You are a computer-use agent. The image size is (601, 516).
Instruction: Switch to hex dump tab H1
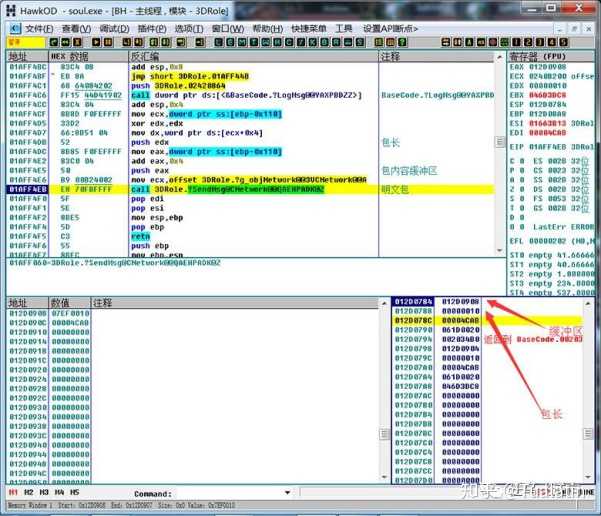[13, 492]
